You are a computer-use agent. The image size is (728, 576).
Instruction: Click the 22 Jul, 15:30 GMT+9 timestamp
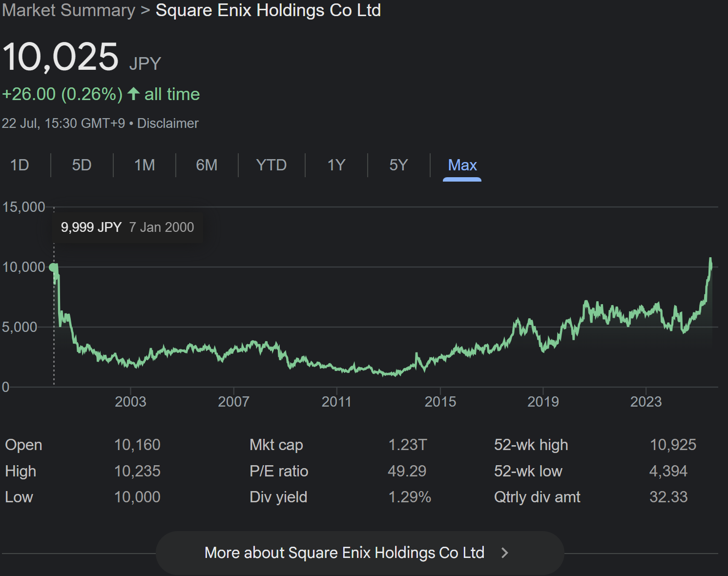[x=63, y=123]
